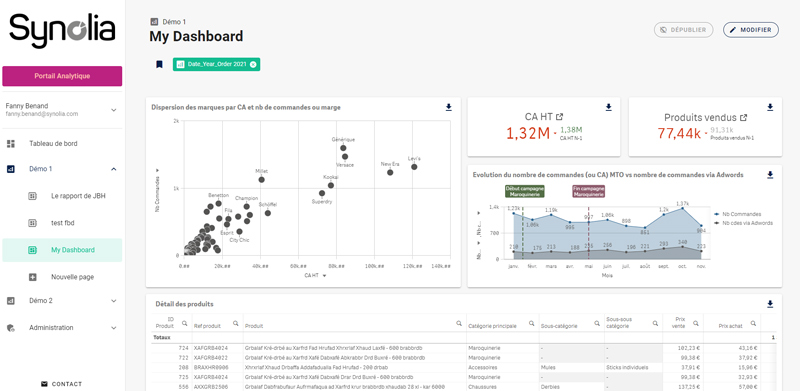This screenshot has width=800, height=391.
Task: Open the Produits vendus external link icon
Action: (x=743, y=117)
